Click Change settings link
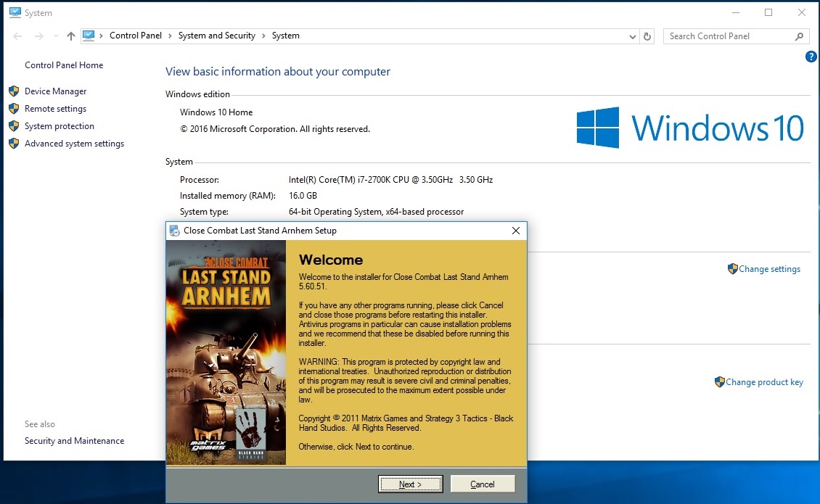The height and width of the screenshot is (504, 820). click(769, 269)
